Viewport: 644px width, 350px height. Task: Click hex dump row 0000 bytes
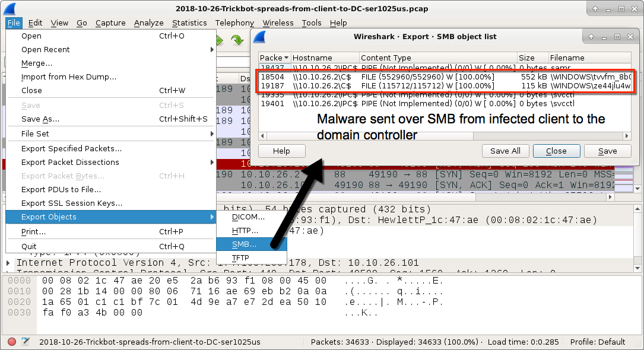point(184,281)
